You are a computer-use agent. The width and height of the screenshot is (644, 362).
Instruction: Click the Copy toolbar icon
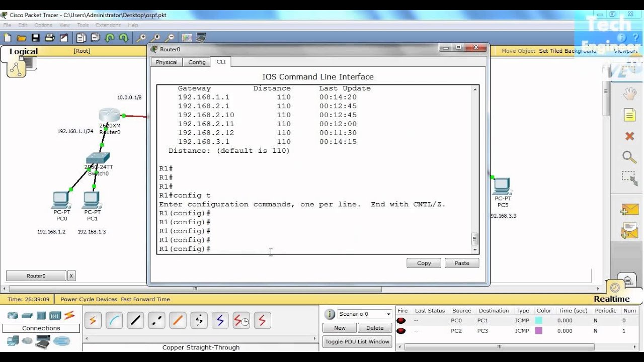(81, 38)
